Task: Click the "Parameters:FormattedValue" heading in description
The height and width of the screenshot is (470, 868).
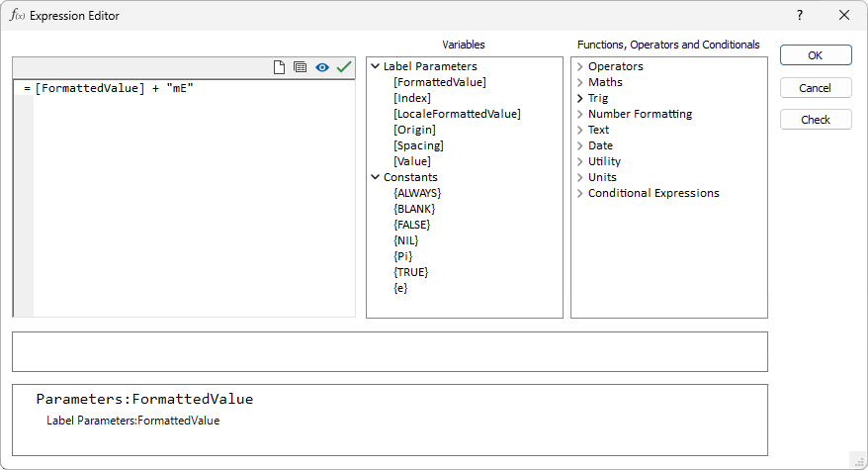Action: 144,399
